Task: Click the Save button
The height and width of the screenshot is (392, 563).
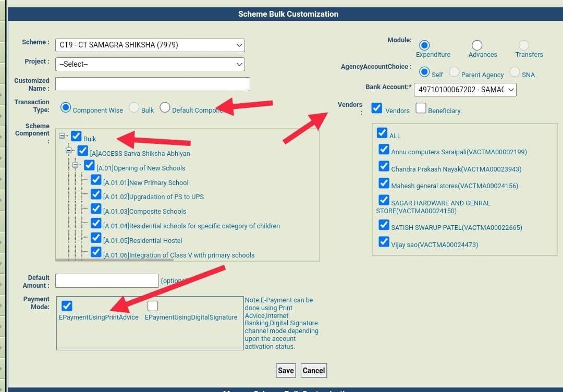Action: coord(286,370)
